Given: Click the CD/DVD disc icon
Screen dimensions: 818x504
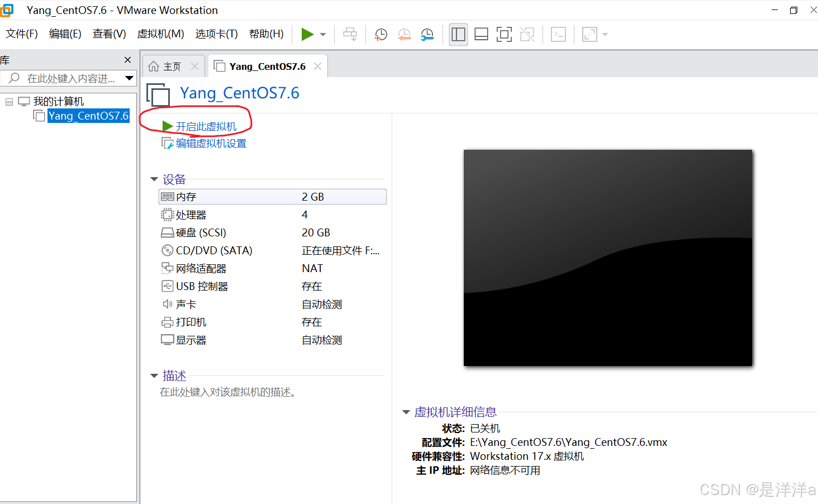Looking at the screenshot, I should pyautogui.click(x=167, y=250).
